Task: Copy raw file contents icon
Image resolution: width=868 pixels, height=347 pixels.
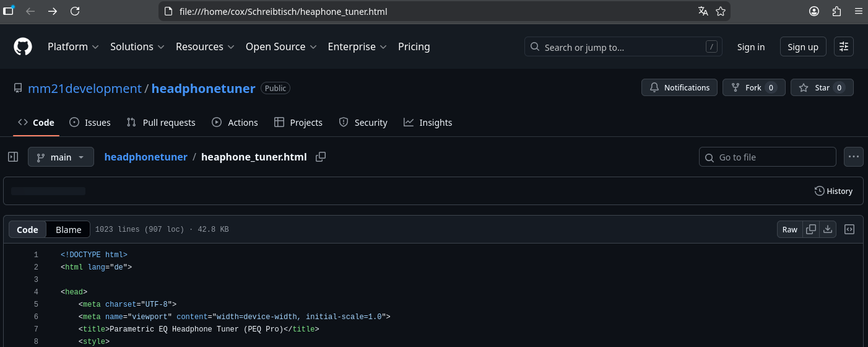Action: click(810, 229)
